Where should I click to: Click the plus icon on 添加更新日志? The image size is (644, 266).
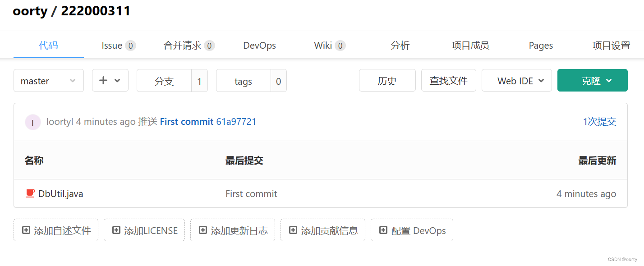pyautogui.click(x=203, y=230)
